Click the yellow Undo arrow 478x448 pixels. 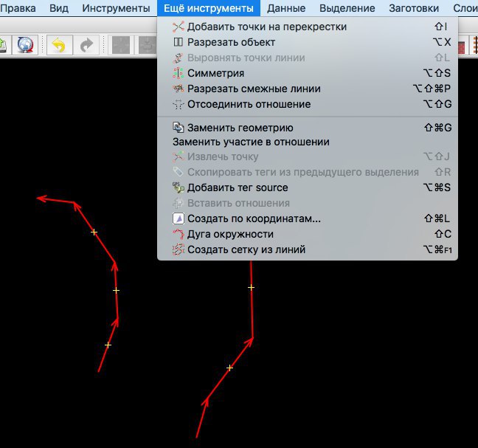tap(60, 45)
